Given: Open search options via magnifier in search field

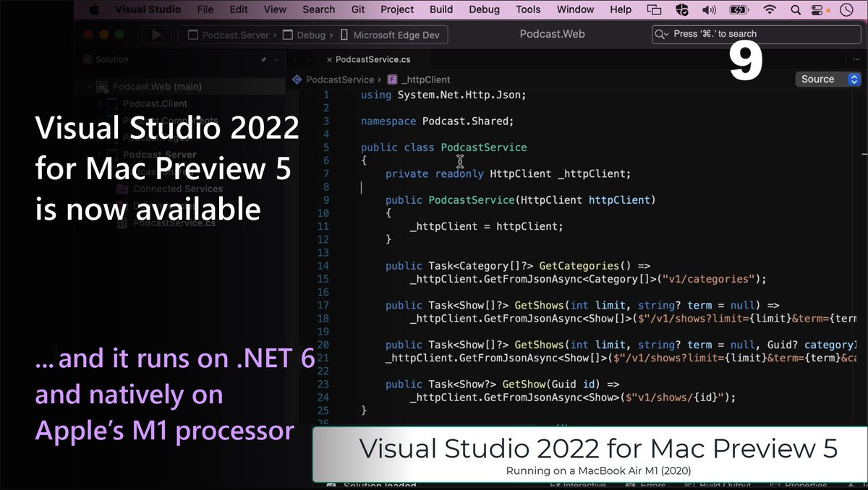Looking at the screenshot, I should click(x=662, y=34).
